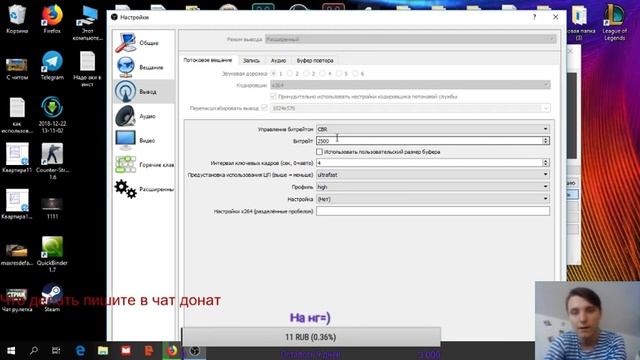Select audio track 5 radio button
This screenshot has height=360, width=640.
[338, 73]
